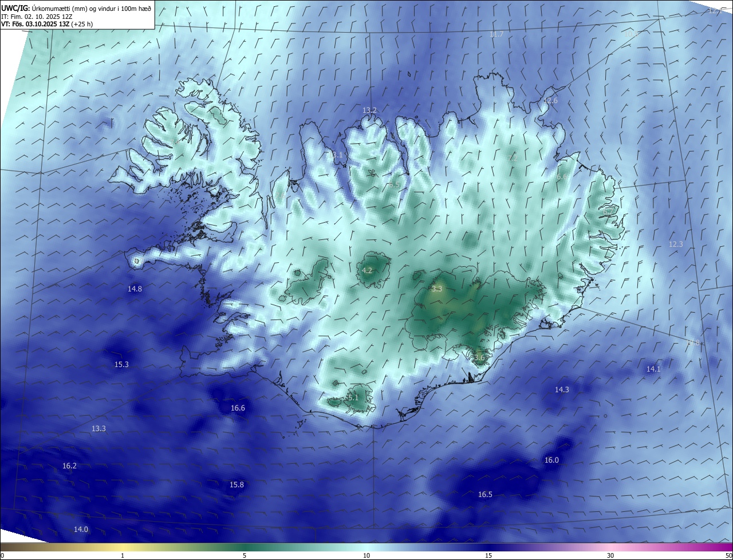Click the 5.1 value on Mýrdalsjökull
This screenshot has width=733, height=560.
pos(353,397)
